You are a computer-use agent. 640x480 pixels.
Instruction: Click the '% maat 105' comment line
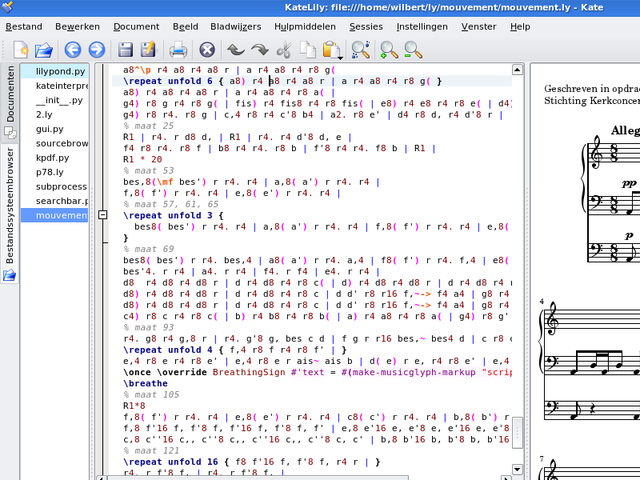151,394
